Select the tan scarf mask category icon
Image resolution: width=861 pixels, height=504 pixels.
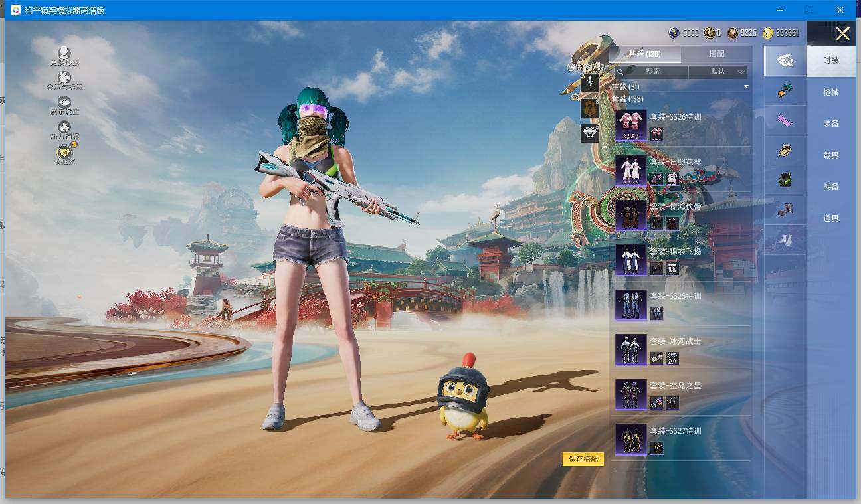point(785,151)
